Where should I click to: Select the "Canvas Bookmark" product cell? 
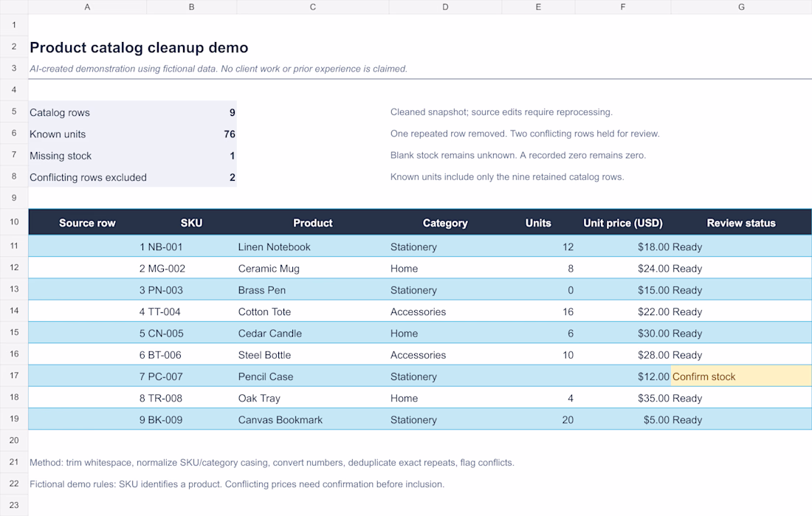point(313,420)
